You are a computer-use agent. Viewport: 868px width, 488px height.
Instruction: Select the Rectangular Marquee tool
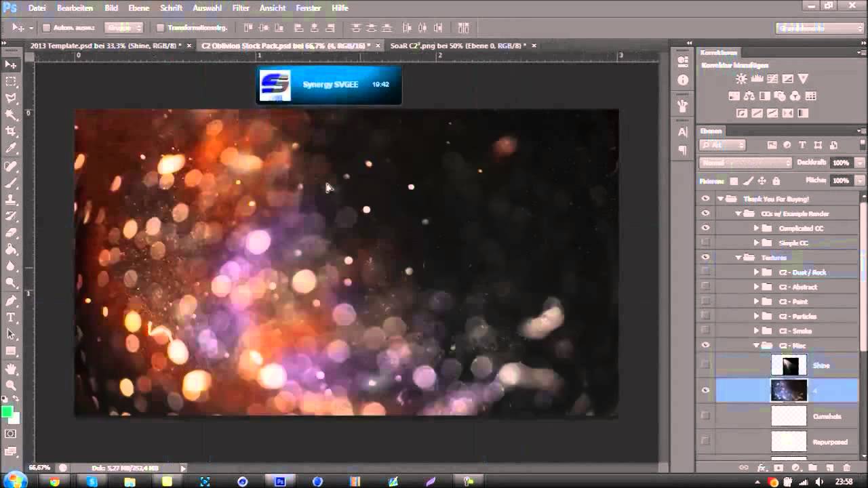pyautogui.click(x=11, y=81)
